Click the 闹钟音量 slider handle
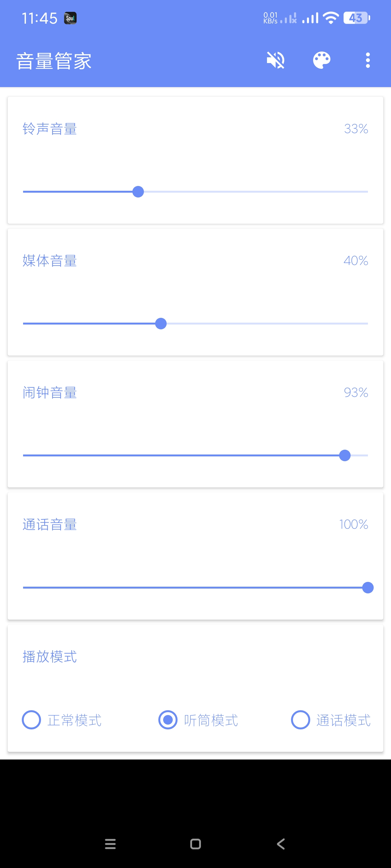The height and width of the screenshot is (868, 391). 345,455
